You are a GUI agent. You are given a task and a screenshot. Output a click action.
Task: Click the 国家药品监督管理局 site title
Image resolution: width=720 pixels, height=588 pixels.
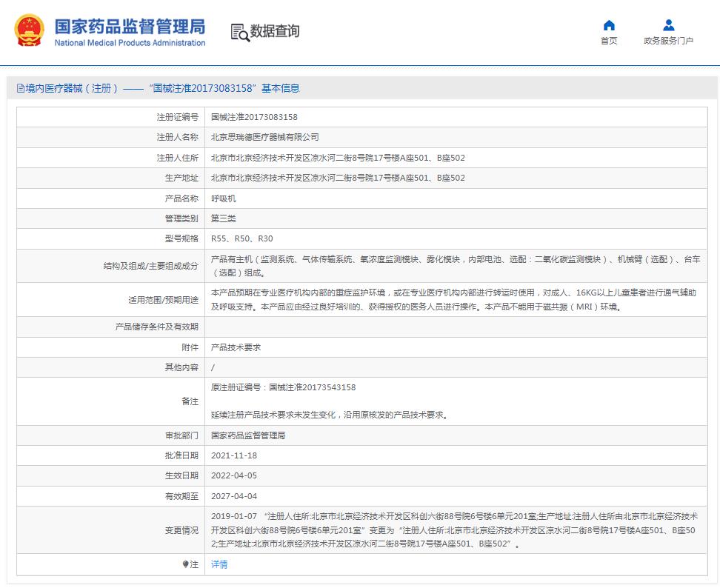coord(130,27)
